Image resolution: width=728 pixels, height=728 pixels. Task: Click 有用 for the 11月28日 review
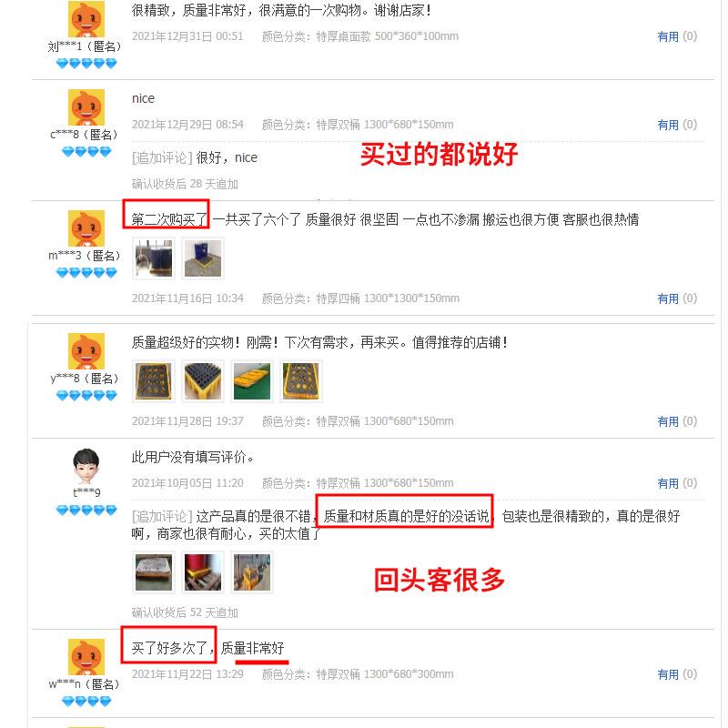(677, 421)
